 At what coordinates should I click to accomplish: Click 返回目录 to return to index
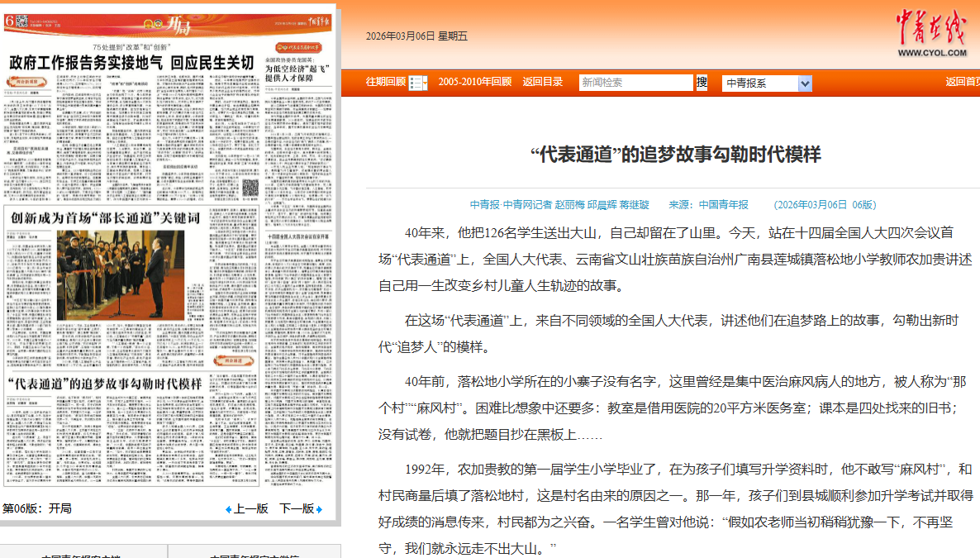(x=542, y=82)
